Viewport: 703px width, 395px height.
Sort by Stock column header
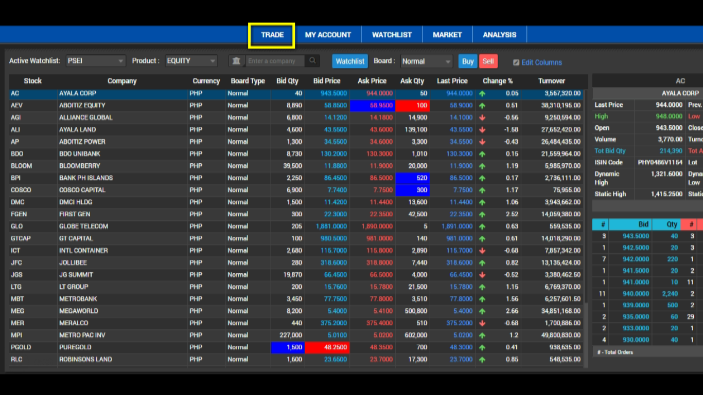pos(32,81)
